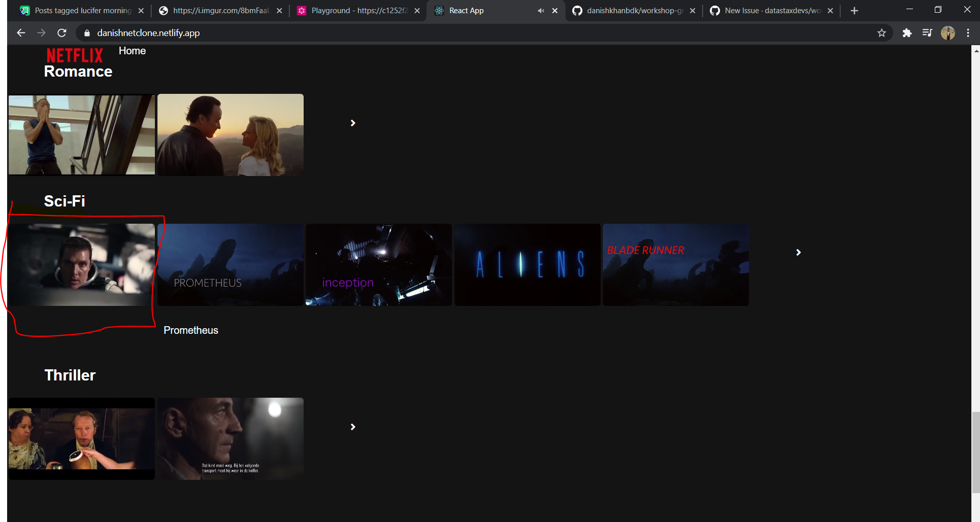Open the Chrome three-dot menu
Viewport: 980px width, 522px height.
pos(968,32)
